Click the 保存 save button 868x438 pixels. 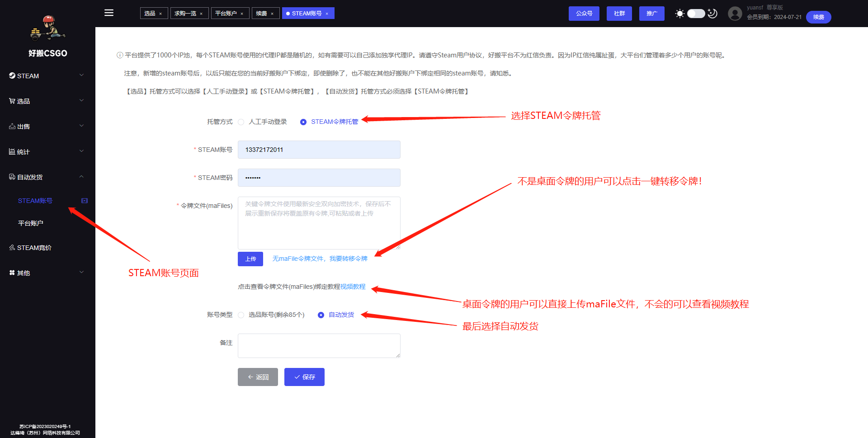coord(304,377)
